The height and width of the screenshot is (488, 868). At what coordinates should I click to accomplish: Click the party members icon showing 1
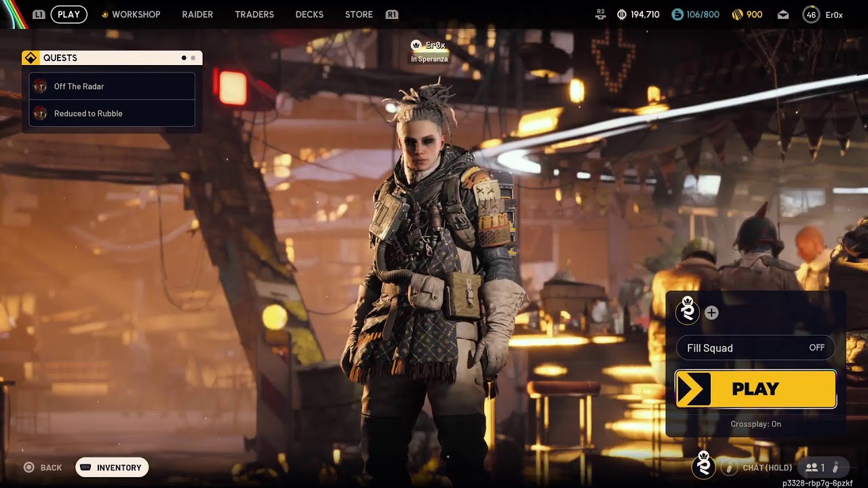[812, 468]
